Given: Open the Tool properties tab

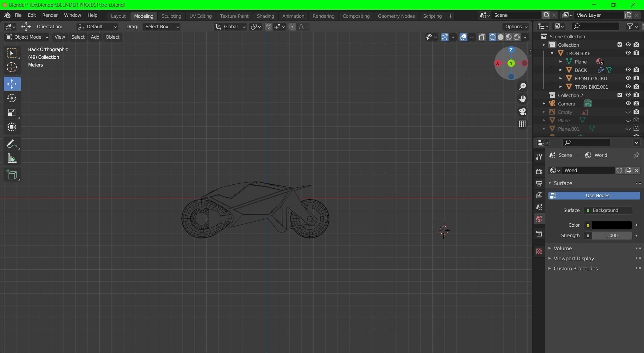Looking at the screenshot, I should (x=539, y=157).
